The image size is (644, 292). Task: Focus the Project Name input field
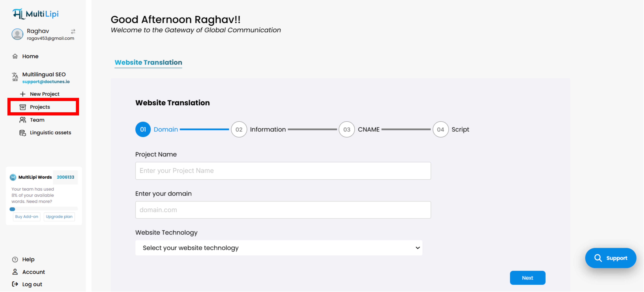(x=283, y=171)
